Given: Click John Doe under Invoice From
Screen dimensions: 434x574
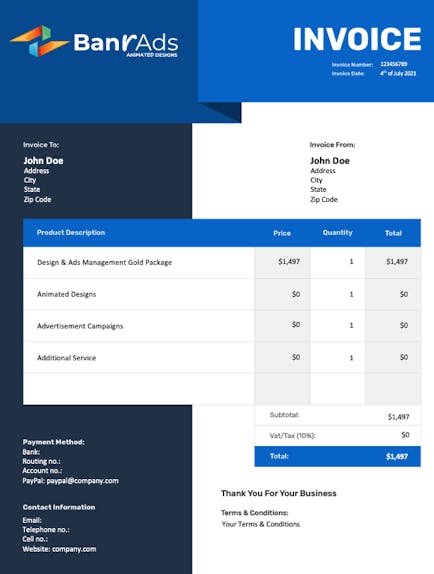Looking at the screenshot, I should coord(330,161).
